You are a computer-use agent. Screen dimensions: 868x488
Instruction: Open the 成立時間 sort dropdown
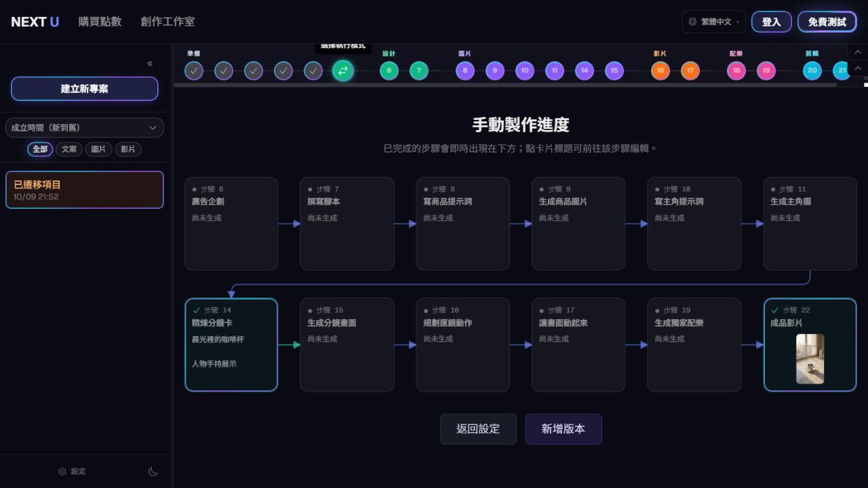85,127
